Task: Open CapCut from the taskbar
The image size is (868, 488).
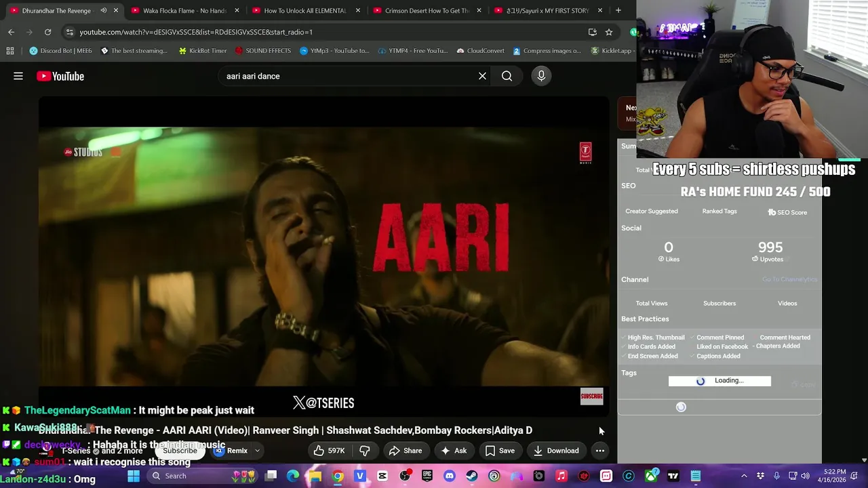Action: point(382,476)
